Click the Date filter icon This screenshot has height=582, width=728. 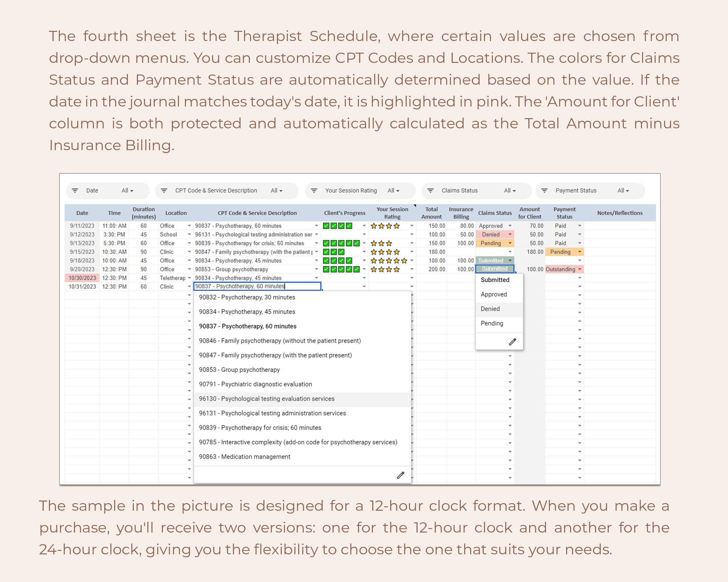(x=75, y=191)
